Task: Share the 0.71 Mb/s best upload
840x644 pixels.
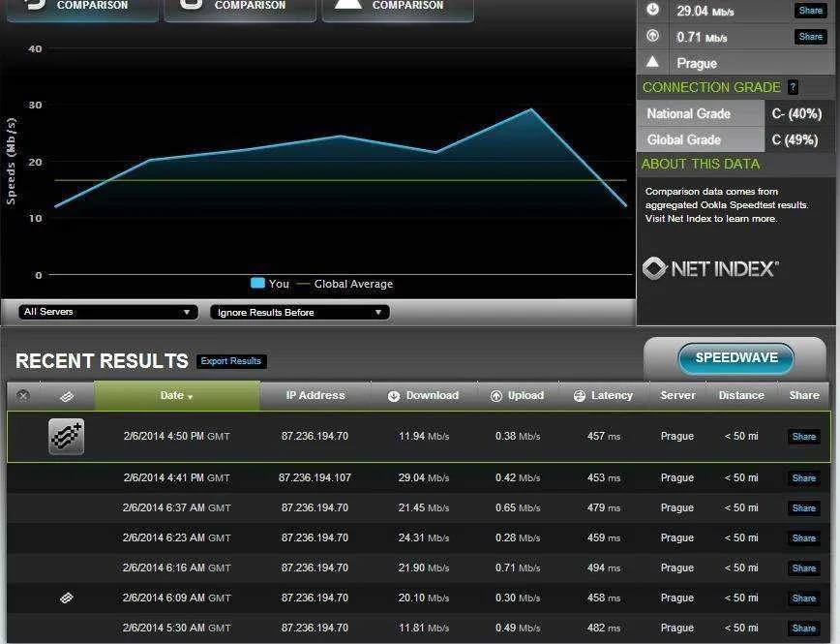Action: pos(811,37)
